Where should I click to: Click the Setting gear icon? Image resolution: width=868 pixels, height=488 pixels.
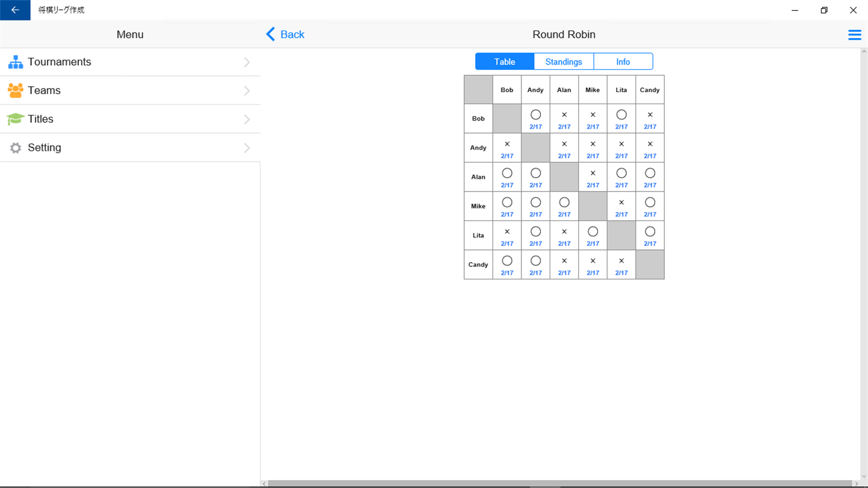point(16,148)
